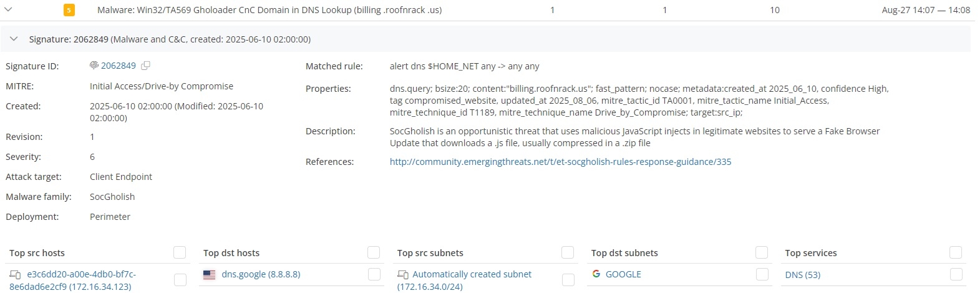Tick the GOOGLE dst subnet checkbox
The width and height of the screenshot is (980, 293).
coord(762,274)
